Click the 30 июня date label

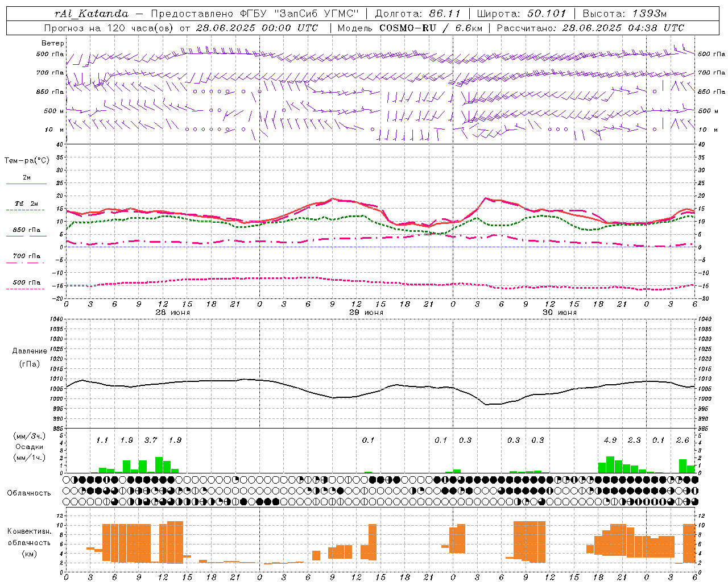560,313
